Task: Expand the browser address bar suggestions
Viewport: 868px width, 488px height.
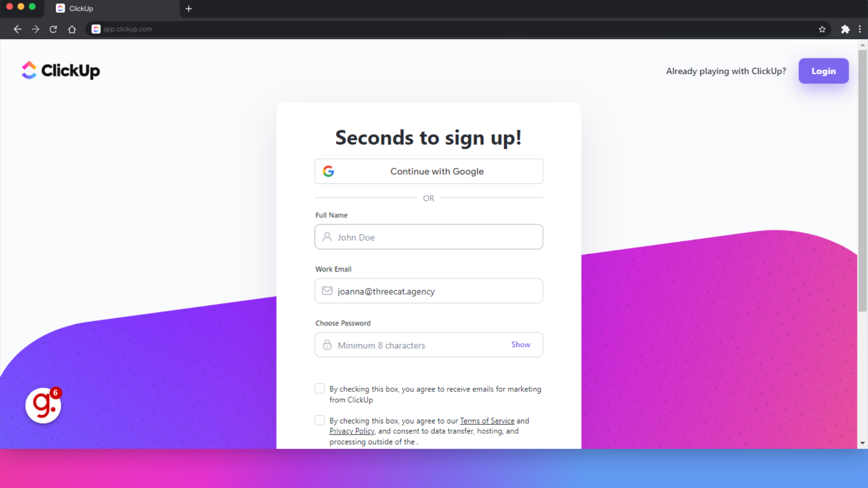Action: (x=127, y=29)
